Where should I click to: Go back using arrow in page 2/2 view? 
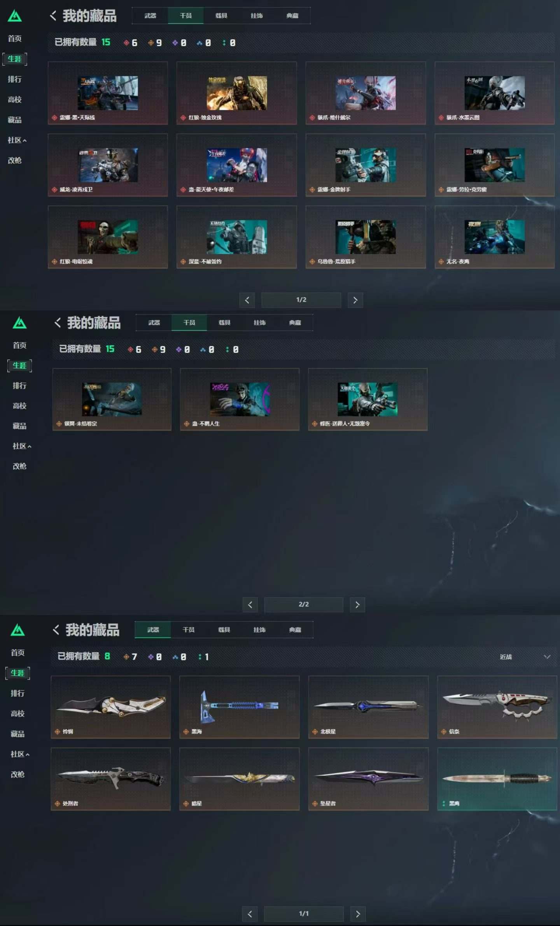(x=58, y=323)
